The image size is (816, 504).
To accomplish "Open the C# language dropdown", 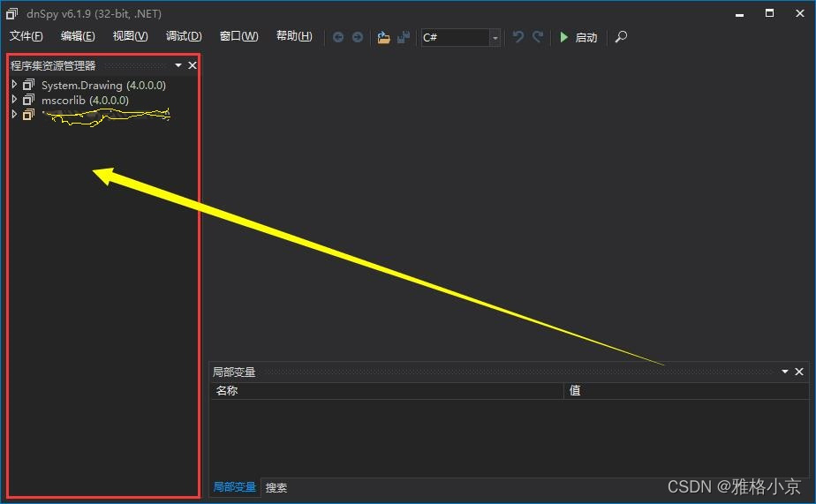I will point(495,37).
